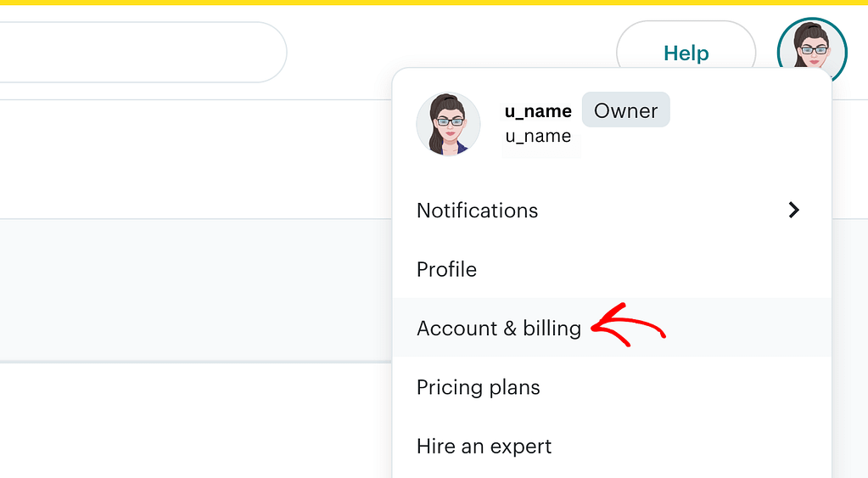Go to Pricing plans
Screen dimensions: 868x478
click(612, 387)
